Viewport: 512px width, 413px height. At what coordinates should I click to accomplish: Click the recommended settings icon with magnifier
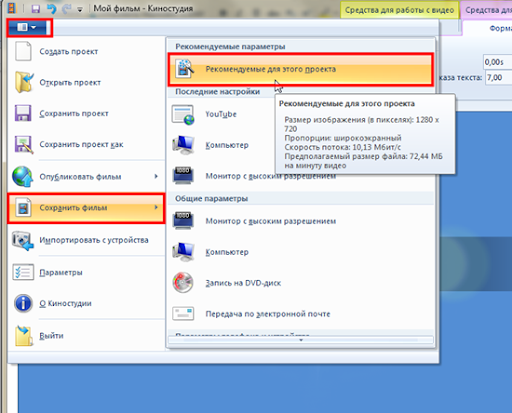tap(185, 68)
